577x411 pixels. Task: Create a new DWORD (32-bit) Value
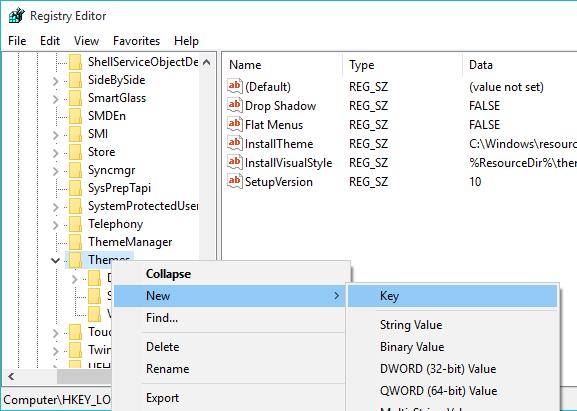click(x=452, y=369)
